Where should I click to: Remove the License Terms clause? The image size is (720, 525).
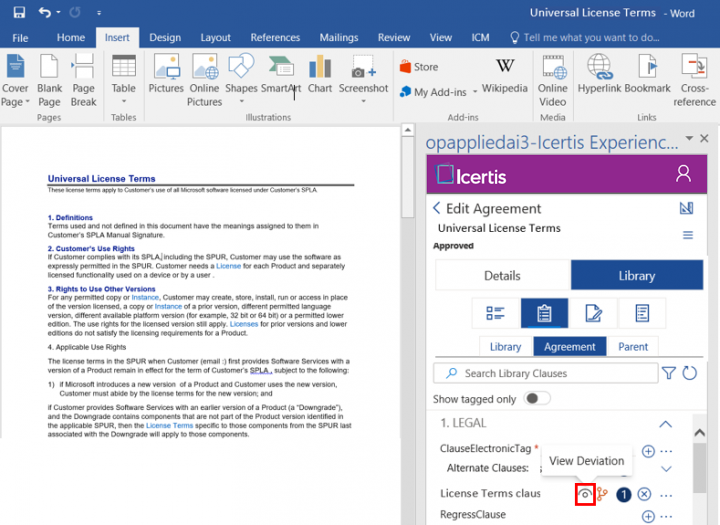[x=644, y=494]
